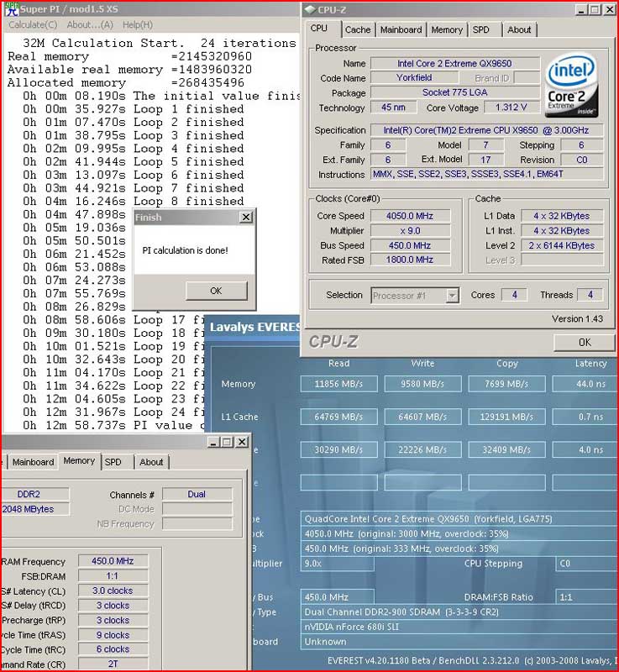Click Memory Copy value 7699 MB/s in EVEREST

coord(506,384)
